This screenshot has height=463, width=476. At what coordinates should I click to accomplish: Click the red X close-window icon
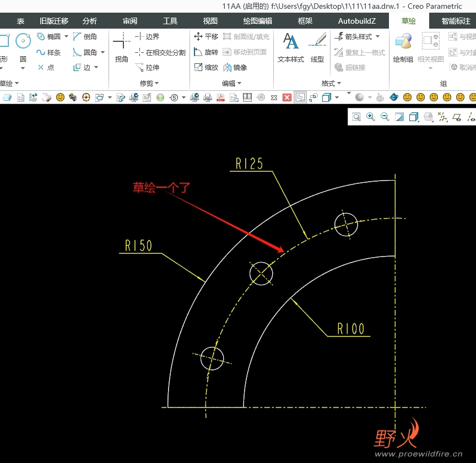tap(287, 97)
